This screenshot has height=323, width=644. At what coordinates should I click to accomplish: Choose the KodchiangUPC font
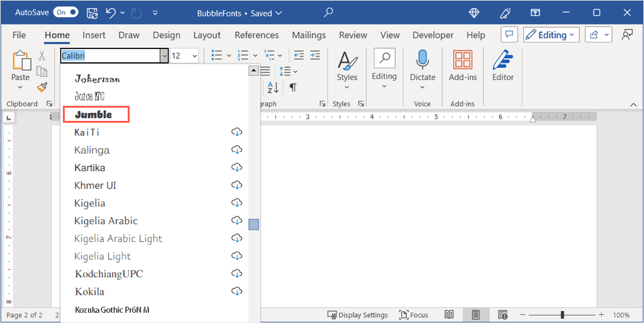point(109,274)
